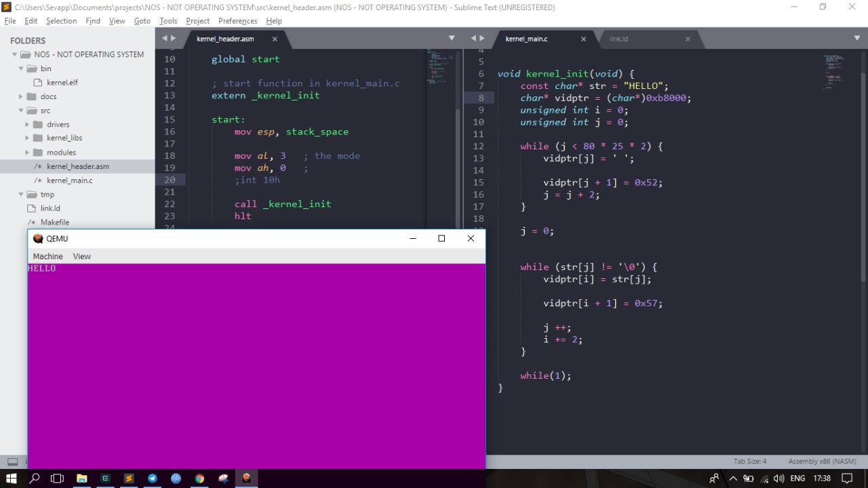Go to previous tab in right pane
868x488 pixels.
[x=473, y=38]
